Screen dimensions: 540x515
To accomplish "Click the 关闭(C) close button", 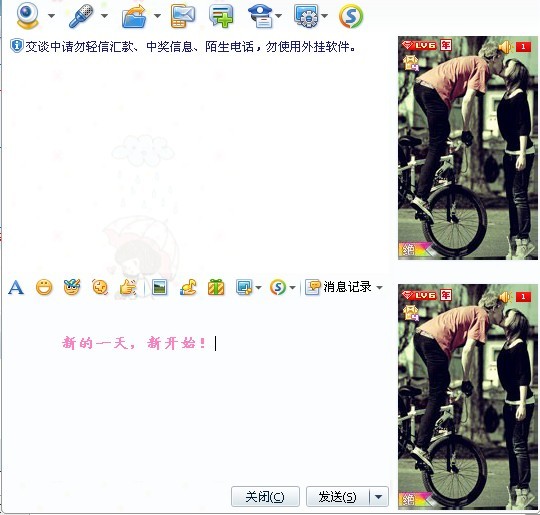I will (x=265, y=497).
